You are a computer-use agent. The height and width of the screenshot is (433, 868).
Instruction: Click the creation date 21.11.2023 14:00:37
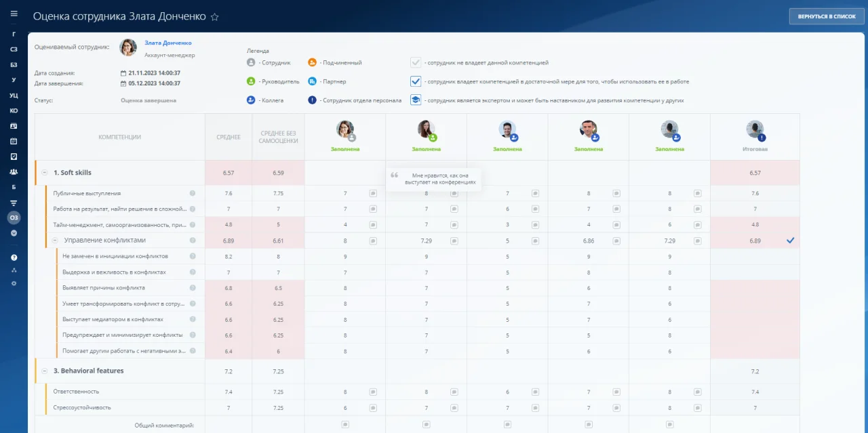[x=154, y=73]
